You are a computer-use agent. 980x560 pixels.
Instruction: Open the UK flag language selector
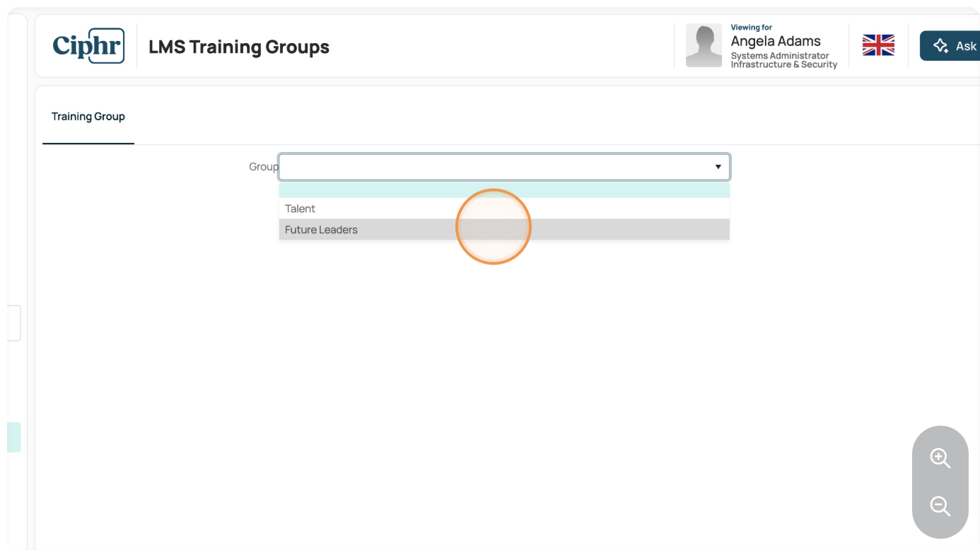click(878, 45)
